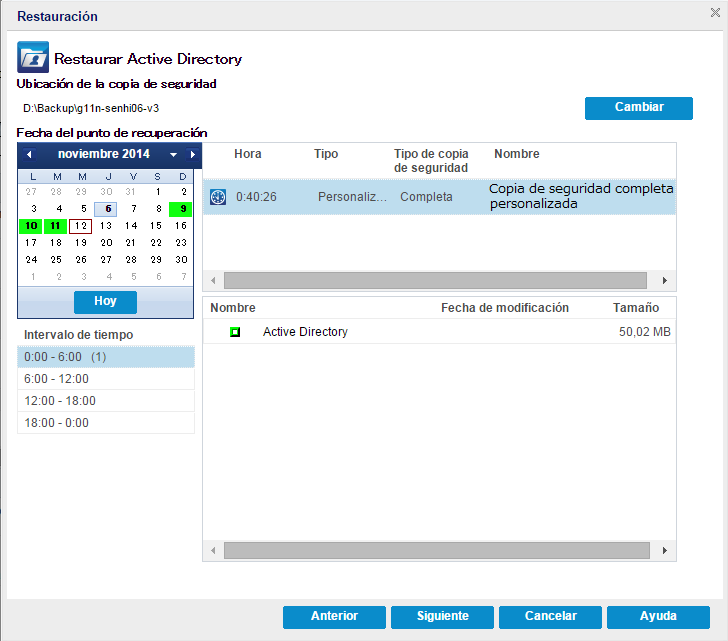Click the Personaliz... type cell
The width and height of the screenshot is (728, 641).
pyautogui.click(x=352, y=197)
